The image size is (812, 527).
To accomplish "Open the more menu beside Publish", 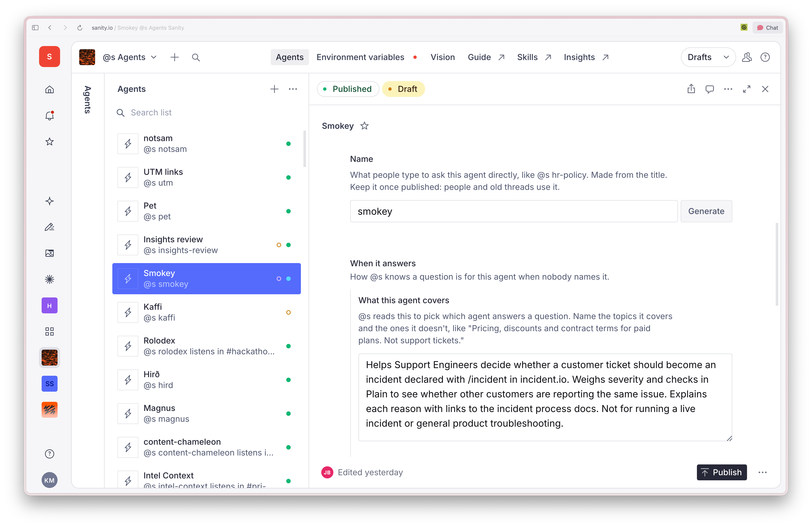I will [x=763, y=472].
